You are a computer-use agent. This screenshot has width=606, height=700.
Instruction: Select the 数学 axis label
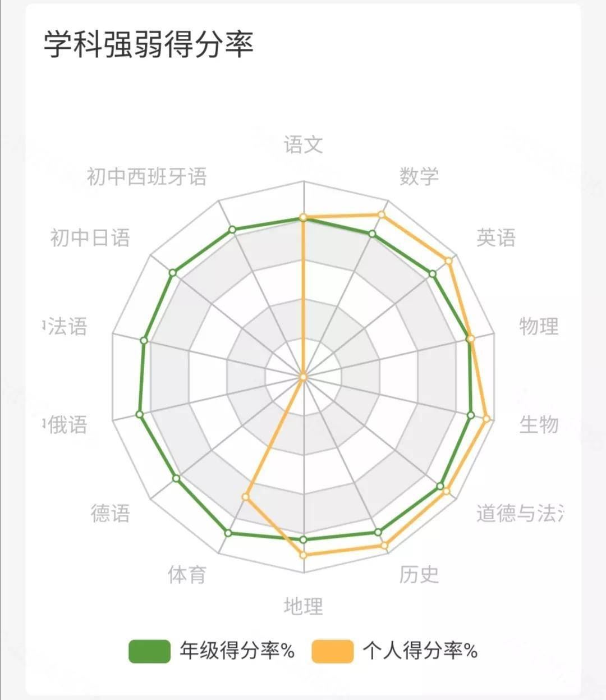point(419,176)
